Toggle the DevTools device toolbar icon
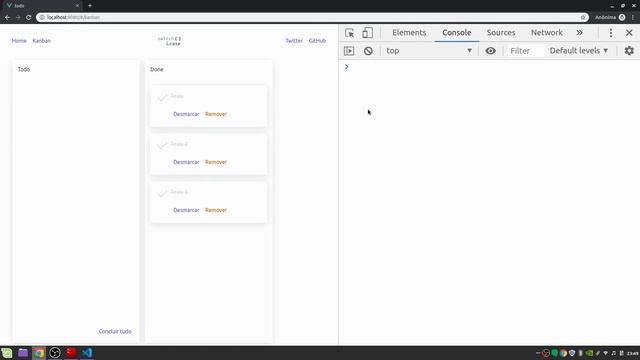The width and height of the screenshot is (640, 360). 367,33
